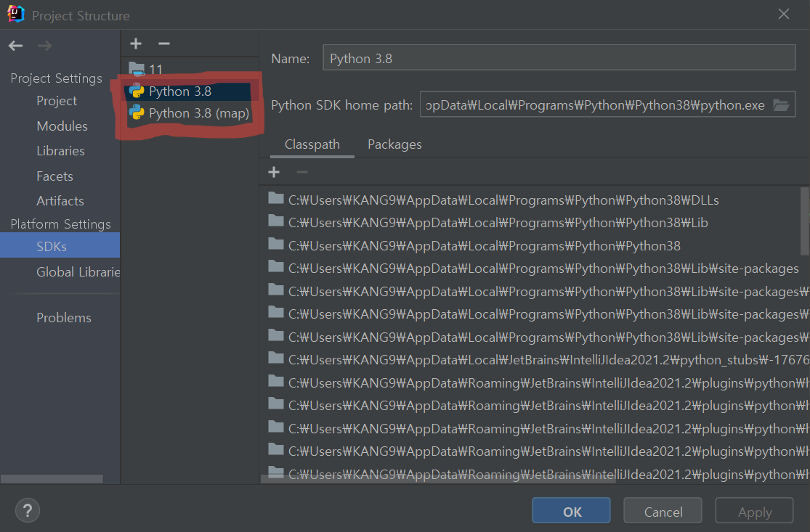Select the Python 3.8 SDK entry

(190, 91)
